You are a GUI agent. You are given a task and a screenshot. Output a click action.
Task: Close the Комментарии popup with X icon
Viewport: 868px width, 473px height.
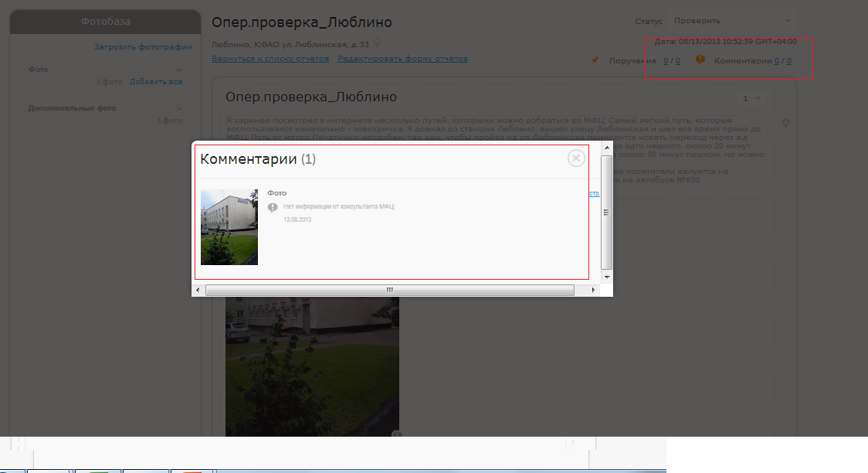(x=576, y=158)
